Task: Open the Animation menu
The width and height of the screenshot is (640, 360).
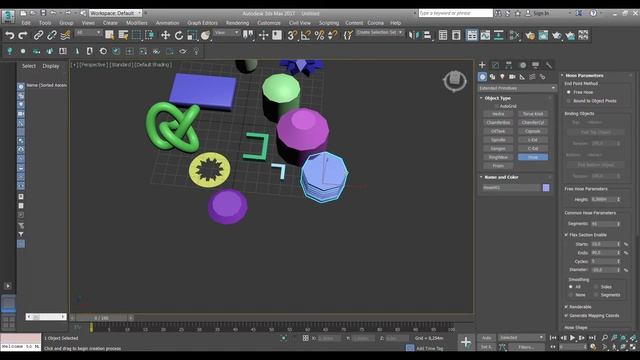Action: pos(167,23)
